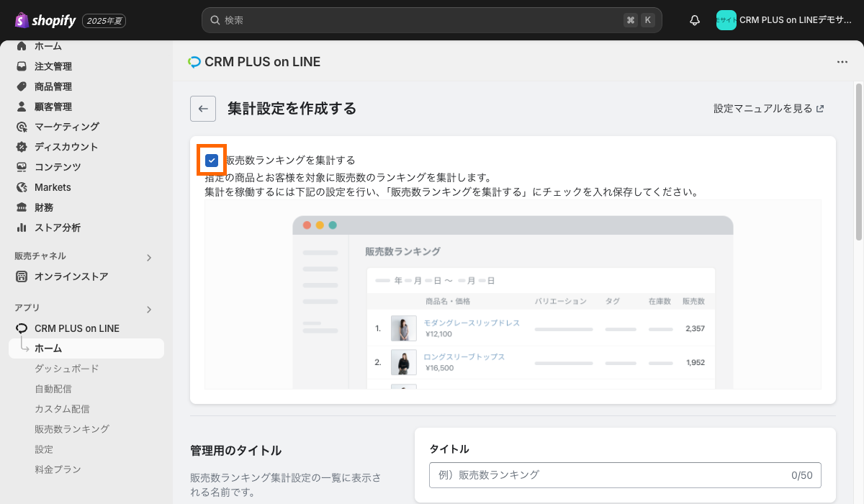Expand the アプリ section chevron
Screen dimensions: 864x504
(x=149, y=310)
